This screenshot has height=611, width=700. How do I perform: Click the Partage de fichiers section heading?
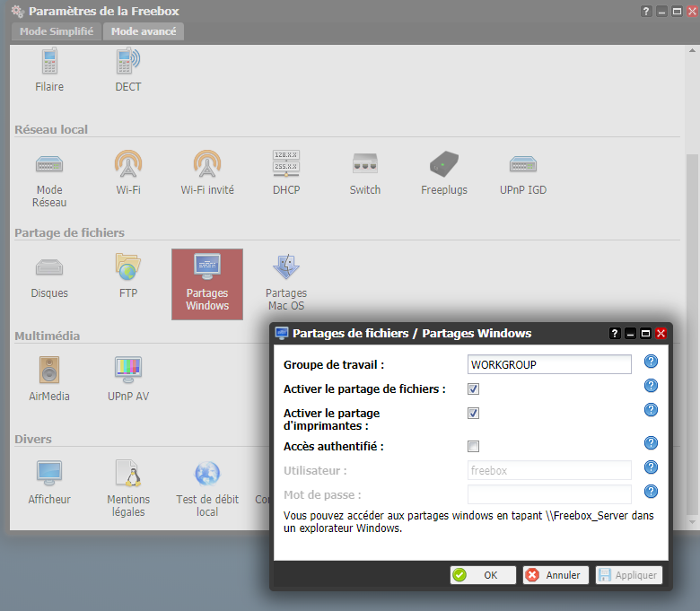70,232
